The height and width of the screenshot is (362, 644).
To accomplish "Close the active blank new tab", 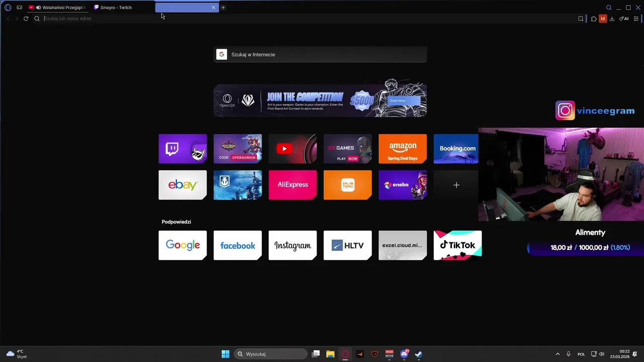I will (213, 8).
